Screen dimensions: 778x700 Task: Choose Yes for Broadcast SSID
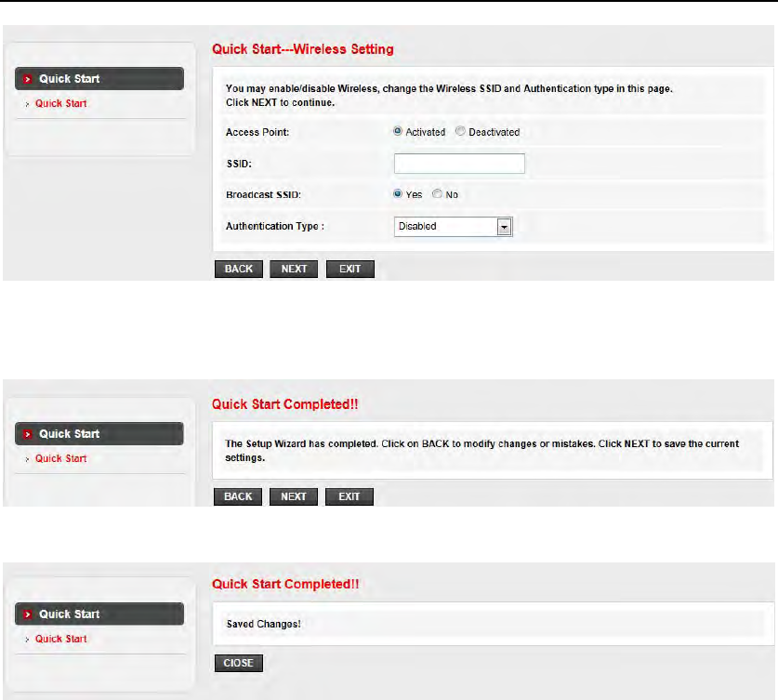click(398, 194)
